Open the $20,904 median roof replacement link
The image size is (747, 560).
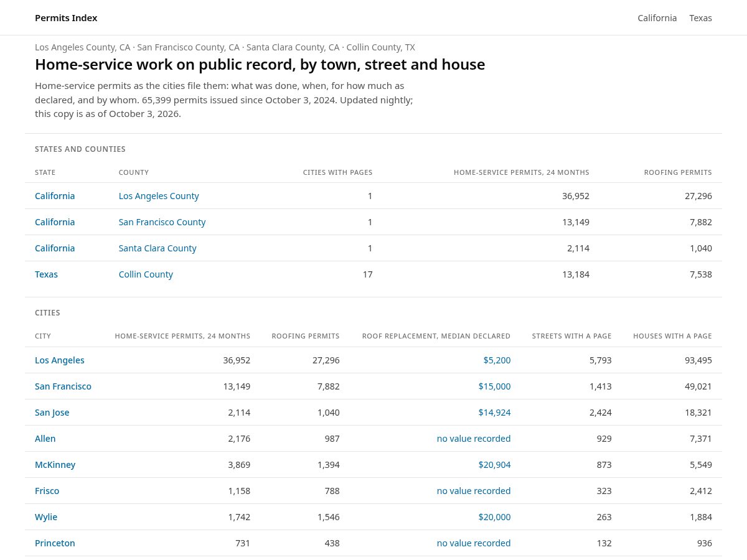pyautogui.click(x=494, y=465)
